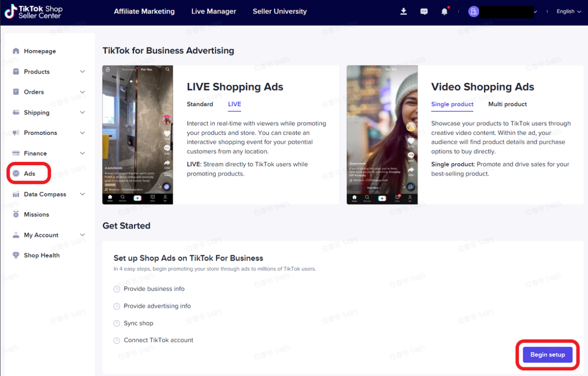588x376 pixels.
Task: Open Ads in the sidebar
Action: (x=29, y=174)
